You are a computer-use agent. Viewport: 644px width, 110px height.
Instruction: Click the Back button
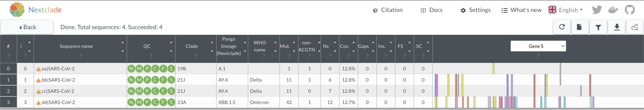pos(27,27)
